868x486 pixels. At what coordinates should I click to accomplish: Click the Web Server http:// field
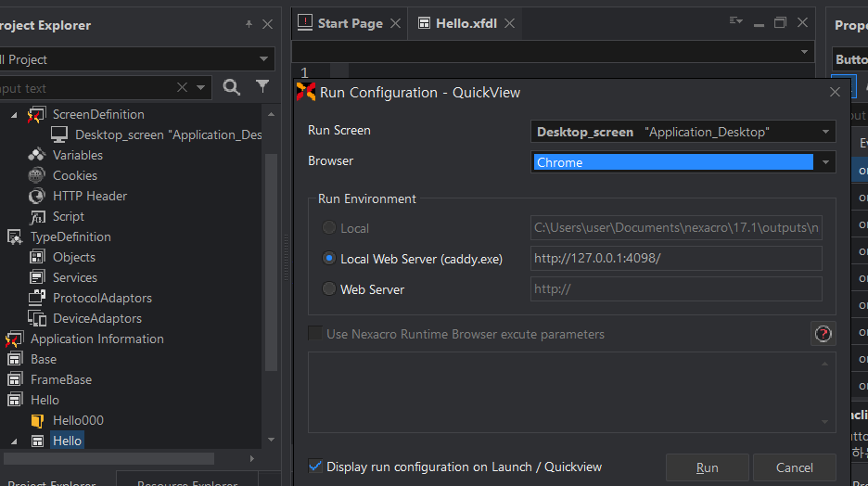tap(676, 288)
